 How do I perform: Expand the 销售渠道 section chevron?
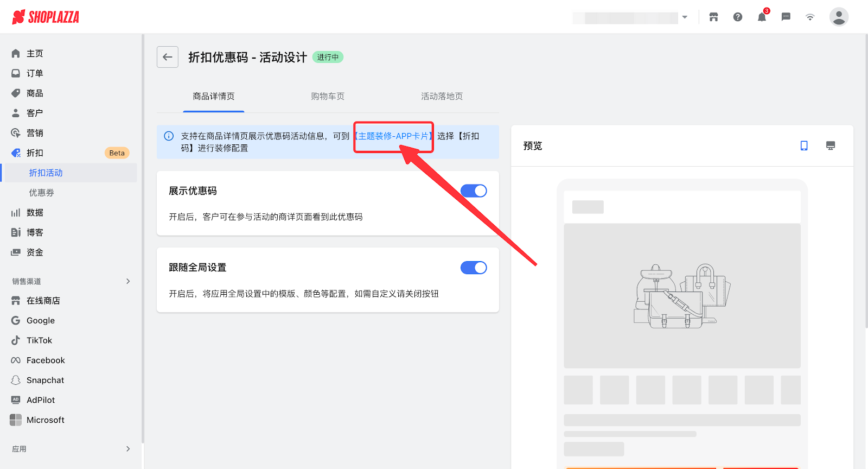point(128,281)
